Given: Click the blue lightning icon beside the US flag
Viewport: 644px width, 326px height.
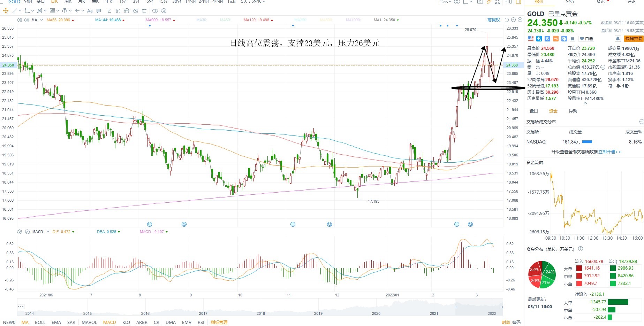Looking at the screenshot, I should [539, 39].
